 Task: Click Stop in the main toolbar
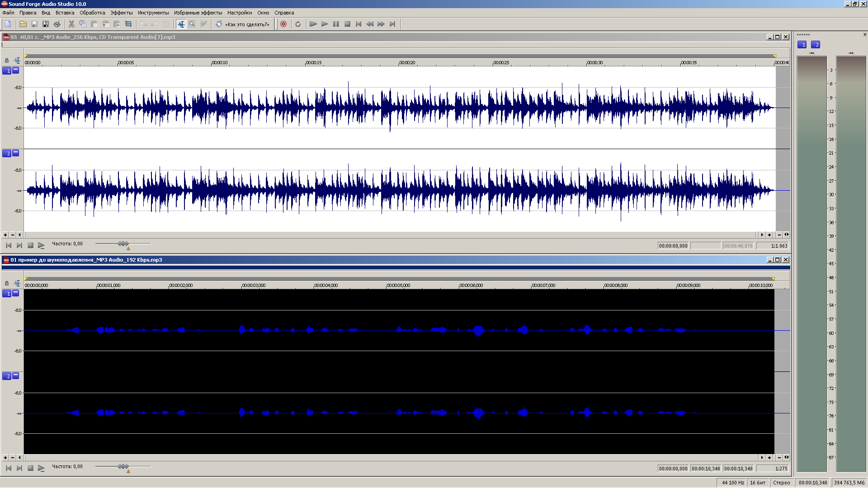click(347, 24)
